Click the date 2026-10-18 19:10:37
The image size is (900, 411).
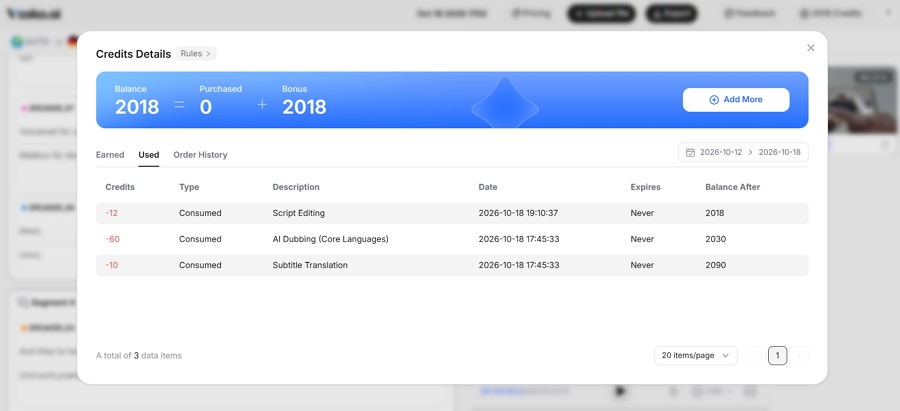click(x=518, y=214)
